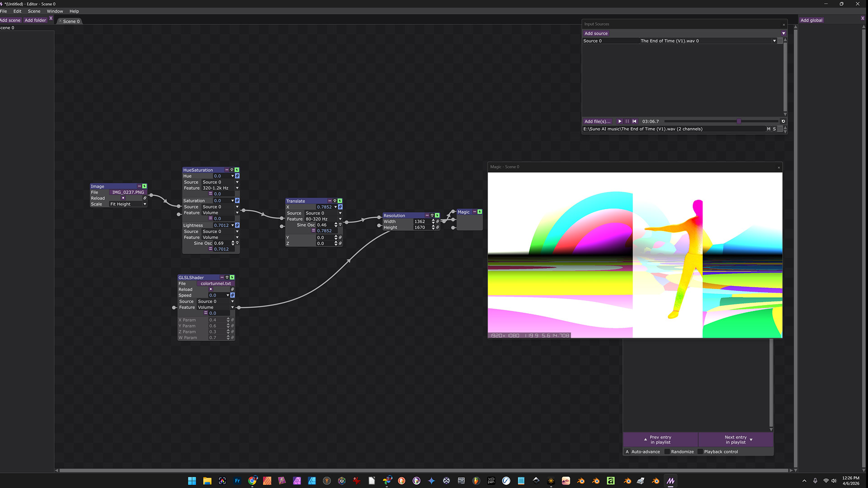
Task: Play the audio file in Input Sources
Action: pos(620,122)
